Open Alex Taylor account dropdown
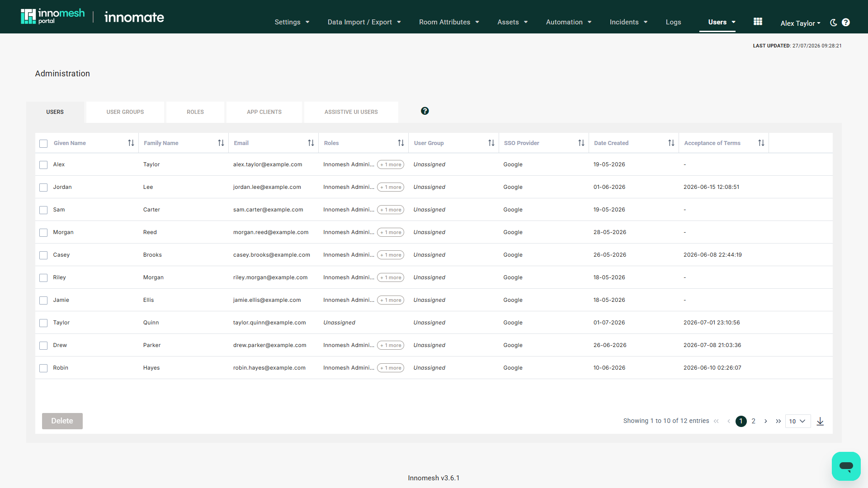 coord(800,23)
